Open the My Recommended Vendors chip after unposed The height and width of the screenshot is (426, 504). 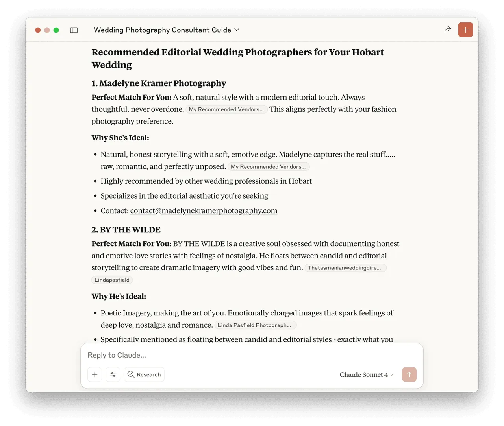(269, 166)
